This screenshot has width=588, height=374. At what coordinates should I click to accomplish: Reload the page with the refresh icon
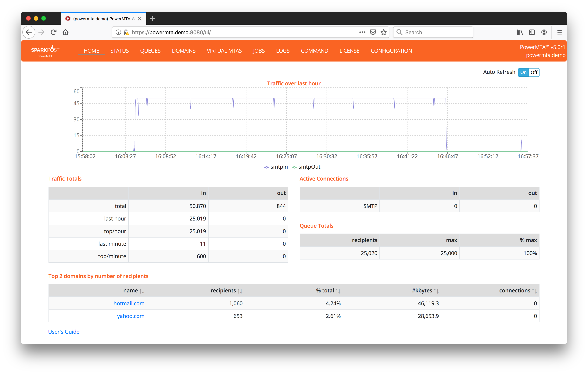point(53,32)
